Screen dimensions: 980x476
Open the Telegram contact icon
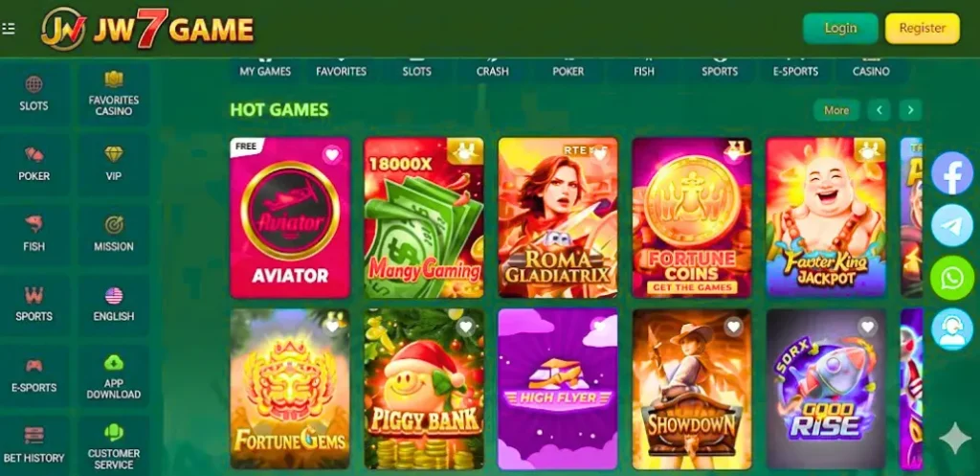952,225
